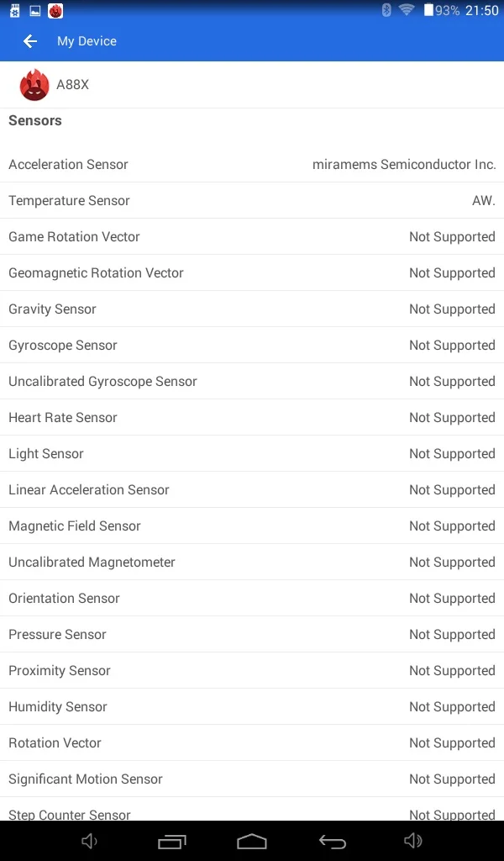Tap the home navigation button
This screenshot has width=504, height=861.
pos(252,841)
